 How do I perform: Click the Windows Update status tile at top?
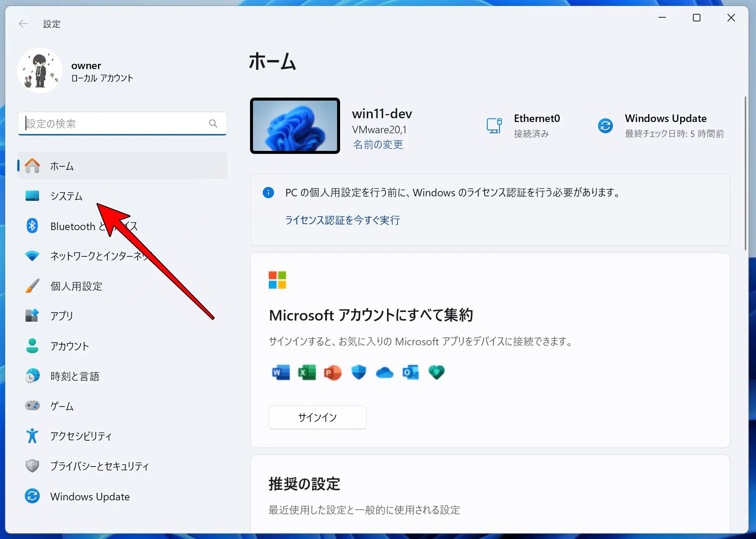click(661, 126)
